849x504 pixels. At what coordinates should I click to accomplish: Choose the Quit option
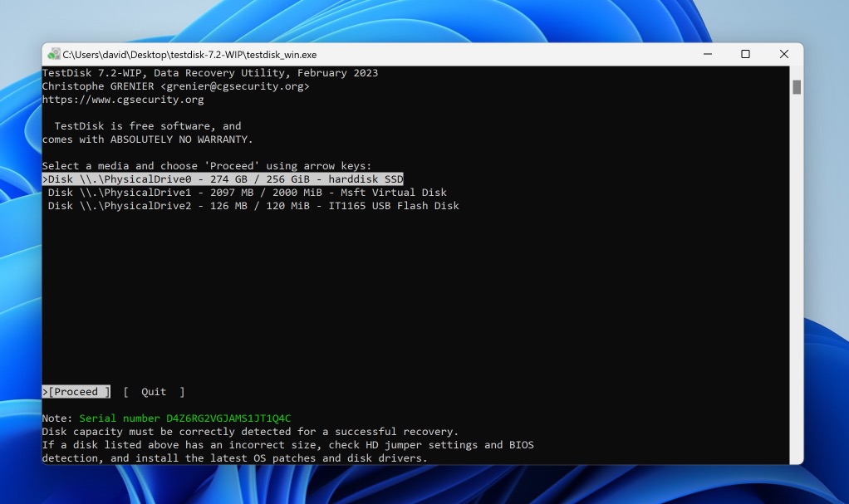[x=154, y=392]
